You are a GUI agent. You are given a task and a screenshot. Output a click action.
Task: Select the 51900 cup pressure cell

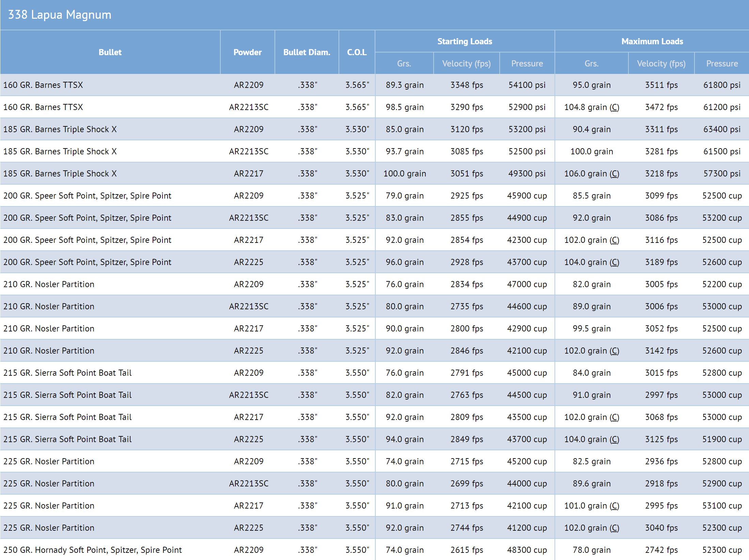(722, 439)
